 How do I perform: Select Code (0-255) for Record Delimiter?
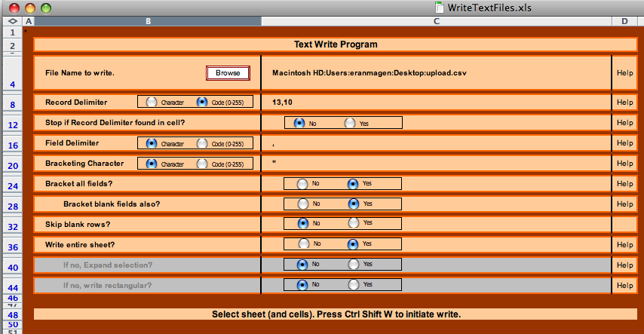(x=202, y=102)
